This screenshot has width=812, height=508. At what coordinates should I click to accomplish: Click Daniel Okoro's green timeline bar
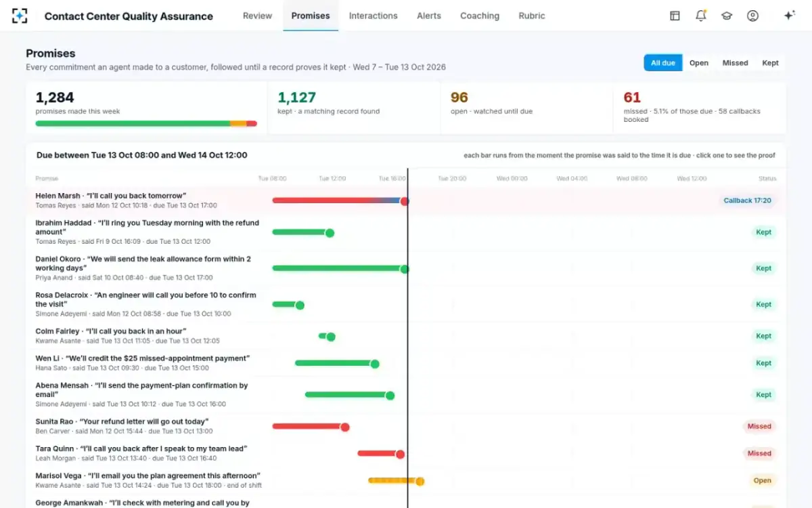pyautogui.click(x=340, y=268)
